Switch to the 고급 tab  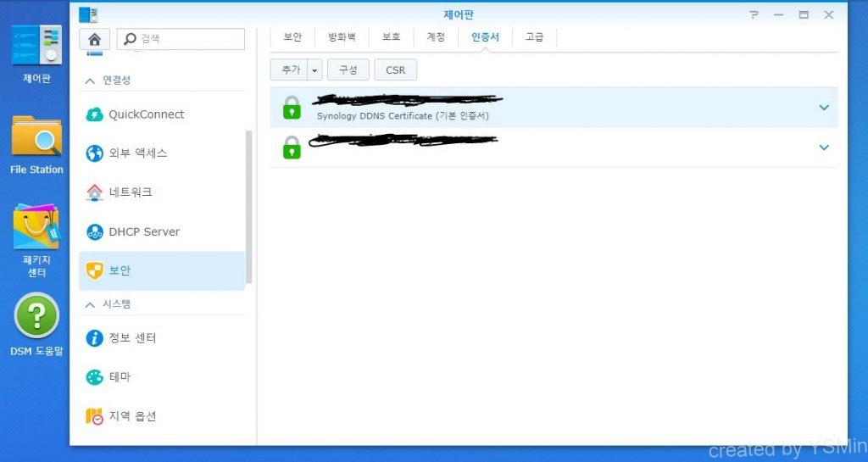(534, 37)
